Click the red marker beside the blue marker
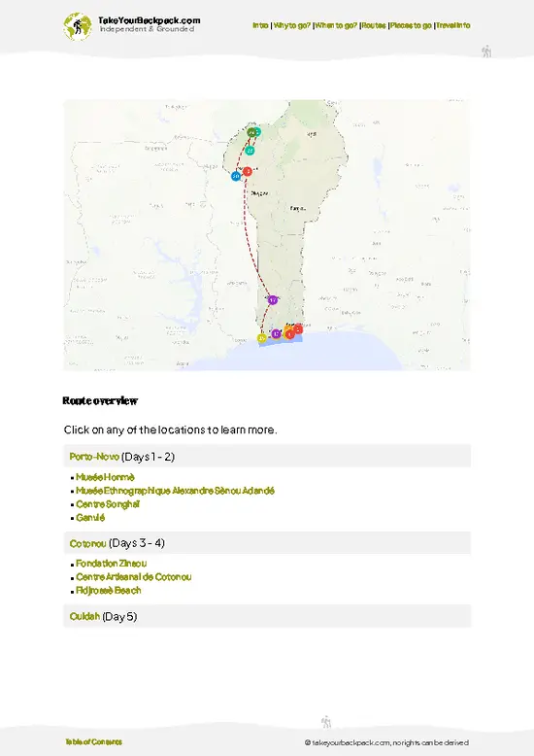This screenshot has height=756, width=534. click(248, 171)
